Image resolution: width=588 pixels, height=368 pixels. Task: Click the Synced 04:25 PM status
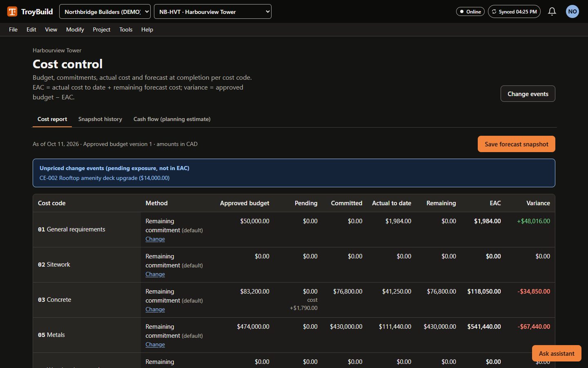point(514,11)
